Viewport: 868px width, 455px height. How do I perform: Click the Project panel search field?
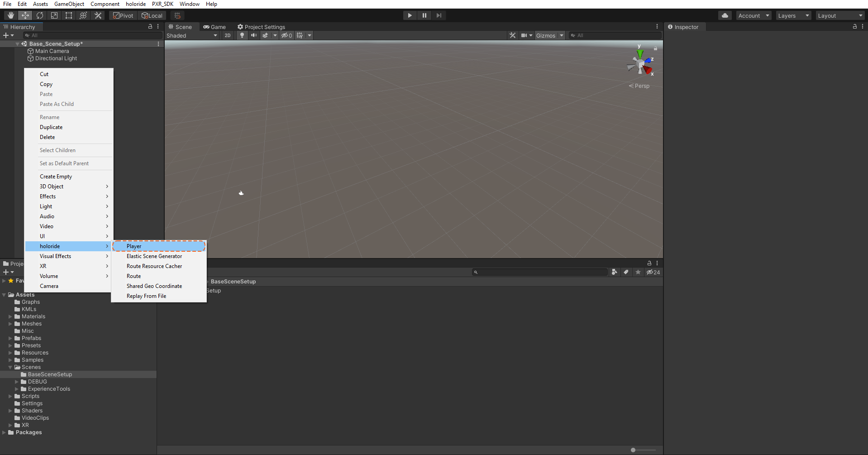[x=541, y=272]
